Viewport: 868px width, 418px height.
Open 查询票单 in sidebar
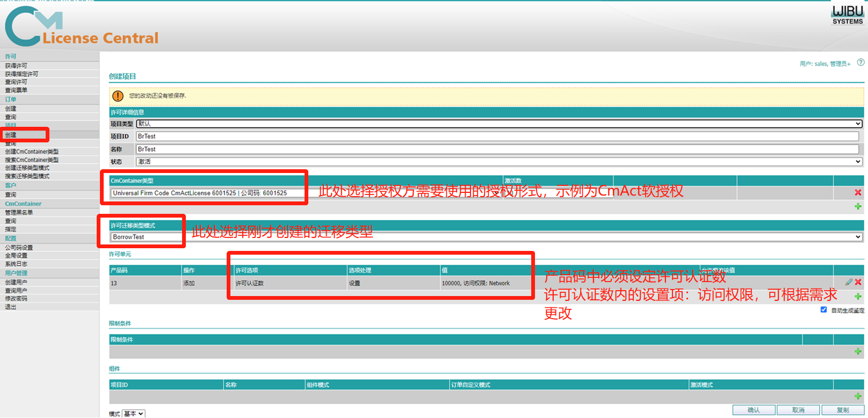click(x=16, y=90)
